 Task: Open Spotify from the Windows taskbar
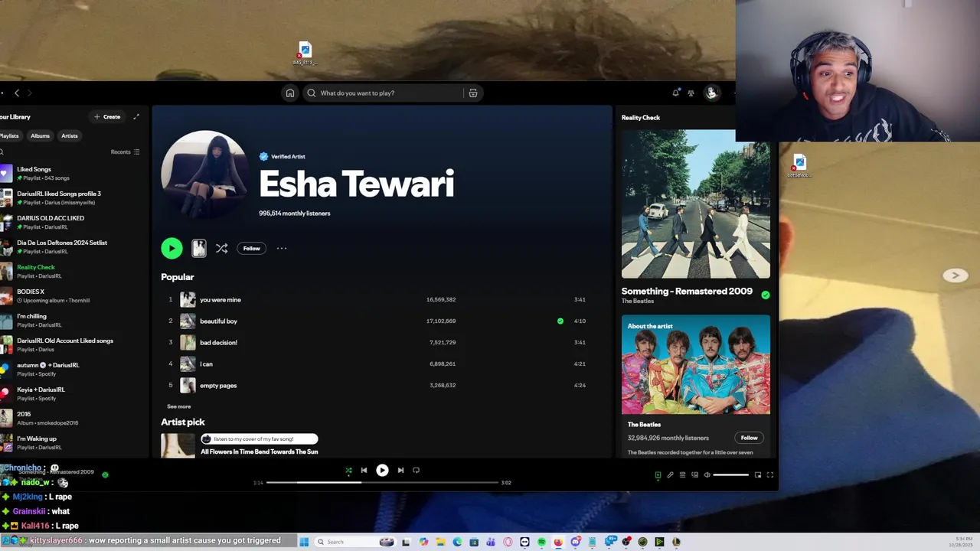pos(541,542)
